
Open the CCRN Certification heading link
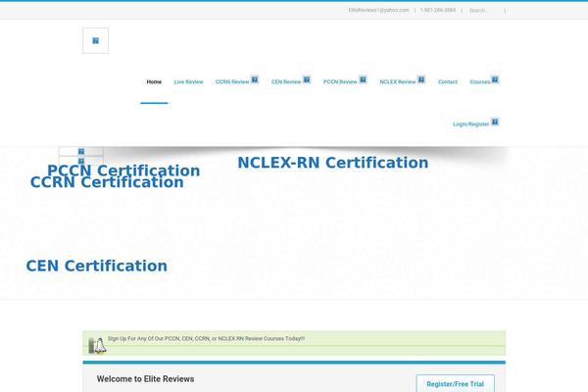[107, 182]
